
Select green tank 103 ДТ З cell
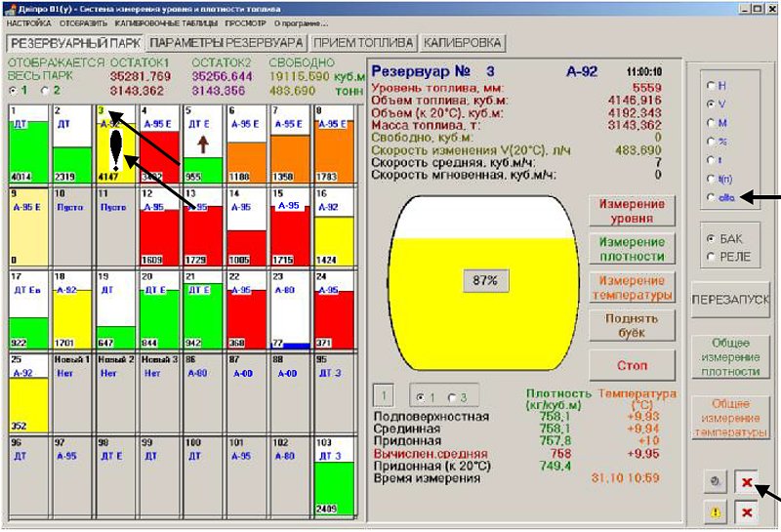point(334,475)
